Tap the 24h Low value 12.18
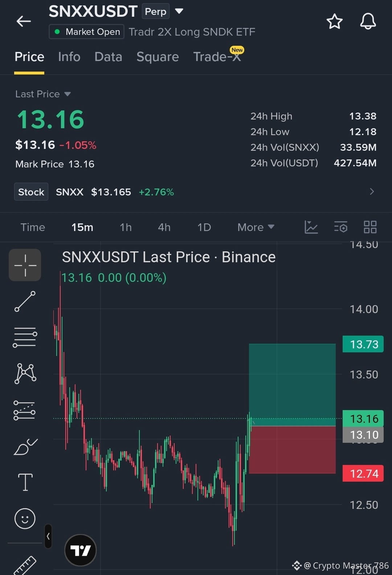The width and height of the screenshot is (392, 575). tap(363, 132)
